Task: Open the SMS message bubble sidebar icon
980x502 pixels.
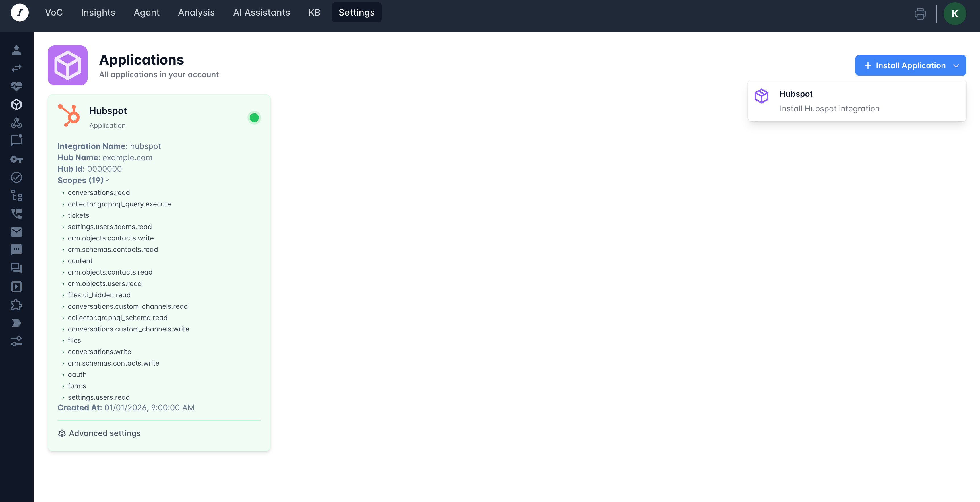Action: pos(16,250)
